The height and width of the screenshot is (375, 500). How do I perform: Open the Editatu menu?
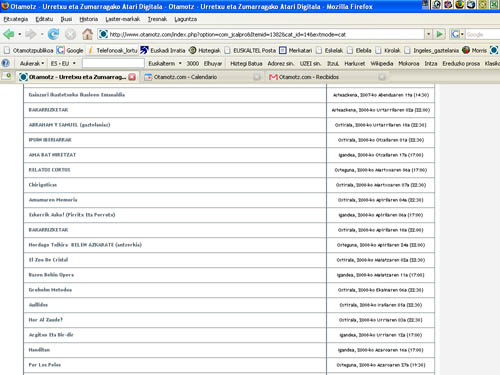(44, 19)
